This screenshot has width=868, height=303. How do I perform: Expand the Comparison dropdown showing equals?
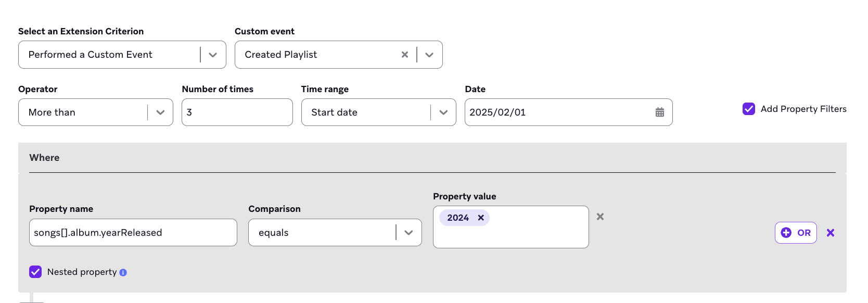[409, 233]
